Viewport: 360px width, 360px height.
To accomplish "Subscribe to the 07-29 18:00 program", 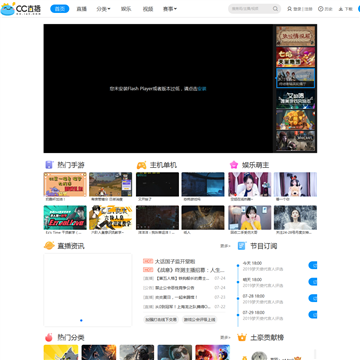I will click(313, 314).
